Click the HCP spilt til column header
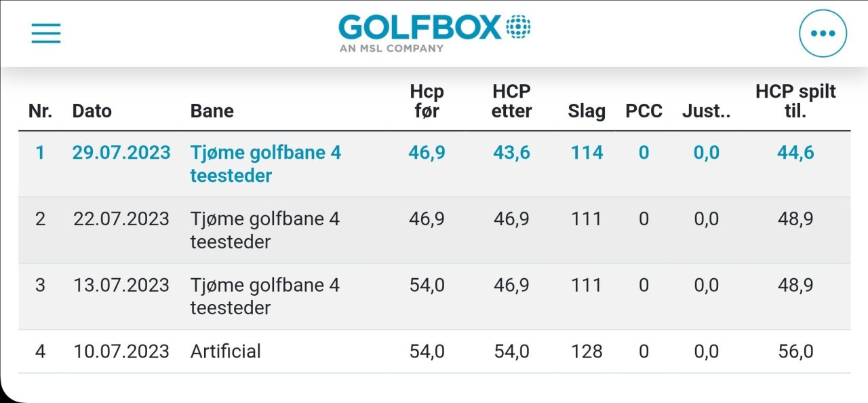868x403 pixels. [795, 101]
